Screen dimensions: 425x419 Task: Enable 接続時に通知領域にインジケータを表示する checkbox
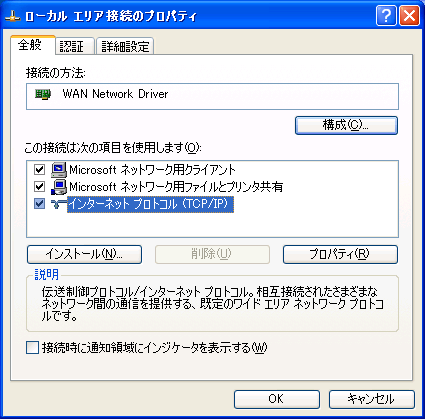[x=32, y=348]
